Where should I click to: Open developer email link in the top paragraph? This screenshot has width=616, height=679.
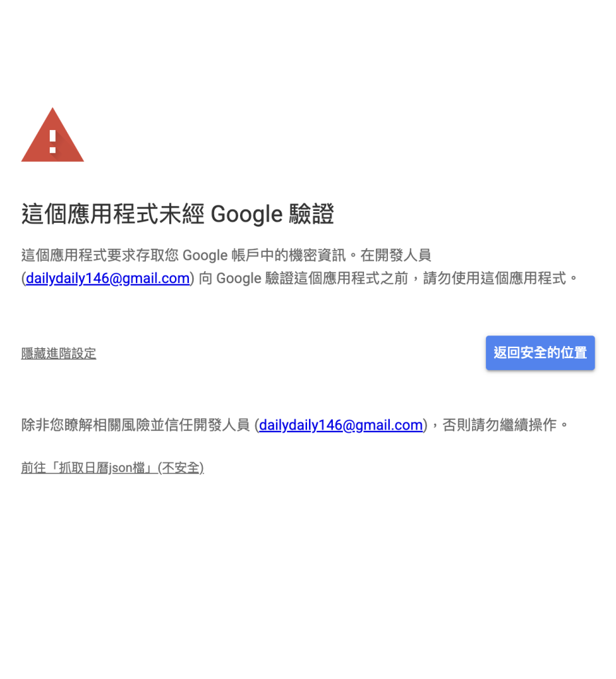coord(108,278)
